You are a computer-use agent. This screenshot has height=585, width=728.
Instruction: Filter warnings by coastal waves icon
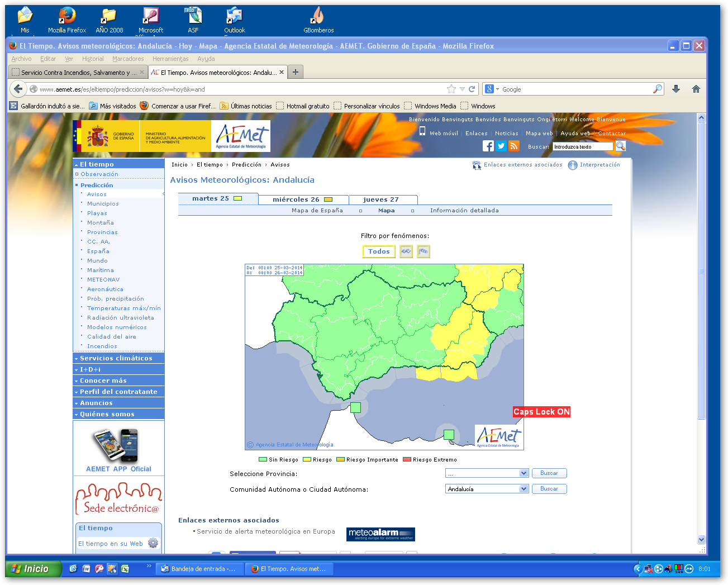pyautogui.click(x=406, y=251)
